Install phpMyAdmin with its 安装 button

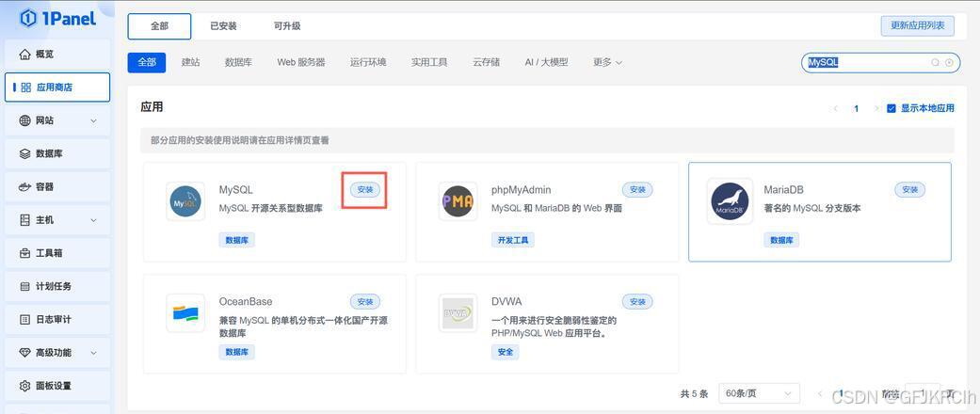pos(637,190)
